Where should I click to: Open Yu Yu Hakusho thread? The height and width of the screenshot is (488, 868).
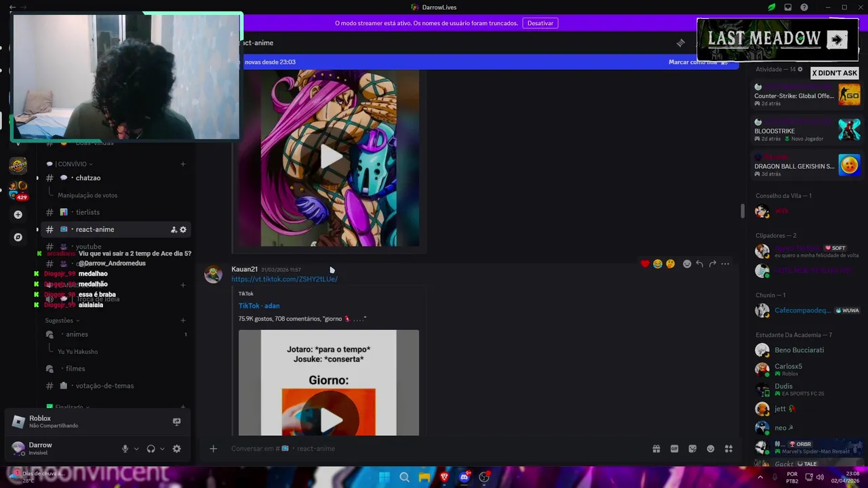pos(78,352)
